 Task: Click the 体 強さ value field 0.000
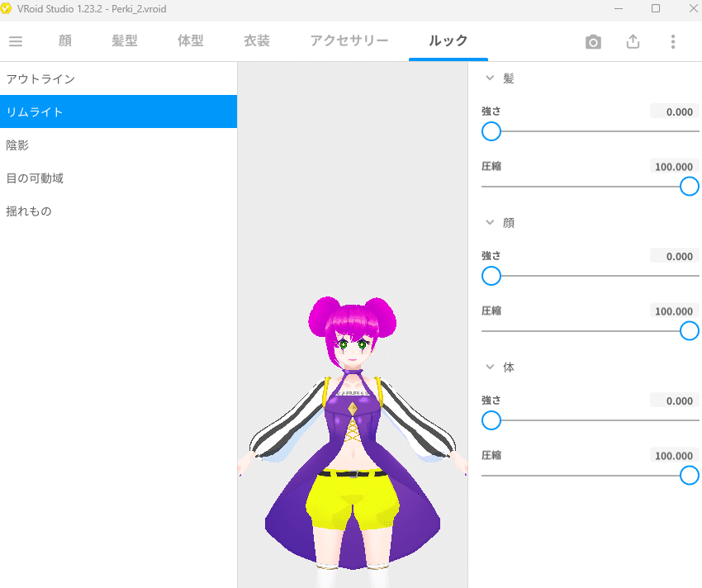(674, 401)
